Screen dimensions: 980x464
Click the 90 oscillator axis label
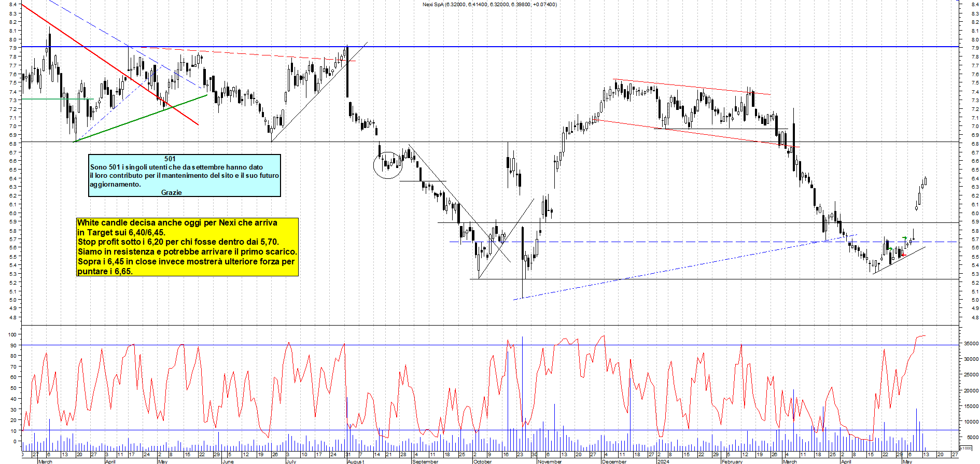click(13, 345)
